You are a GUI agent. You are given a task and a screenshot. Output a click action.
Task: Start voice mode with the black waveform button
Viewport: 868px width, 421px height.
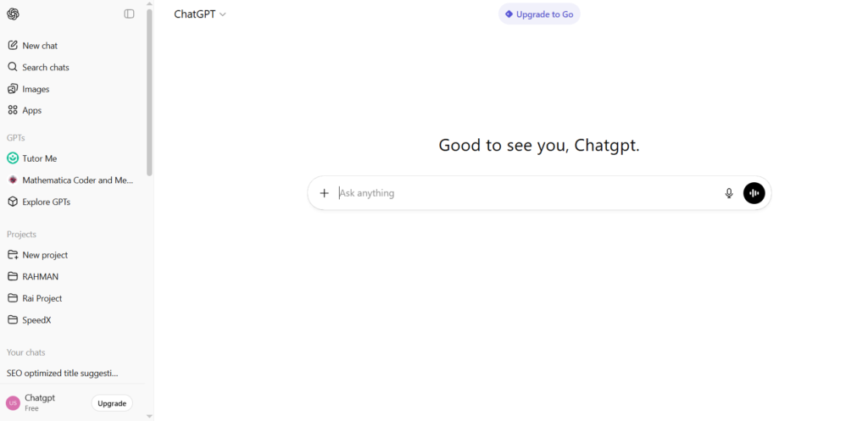click(x=754, y=193)
